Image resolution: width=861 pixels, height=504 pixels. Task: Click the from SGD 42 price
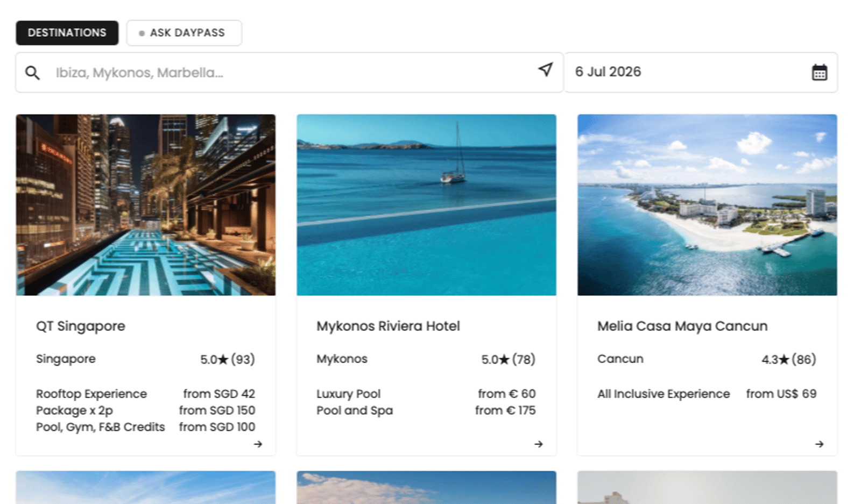point(219,394)
